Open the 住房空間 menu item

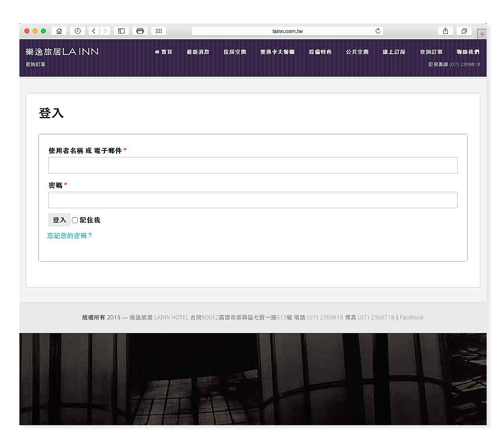(x=235, y=52)
